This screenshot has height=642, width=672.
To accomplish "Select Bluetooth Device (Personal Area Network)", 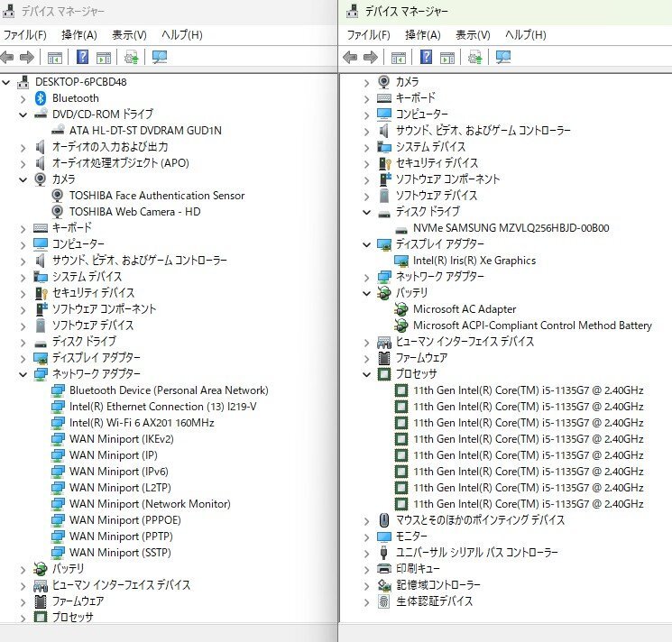I will click(x=169, y=390).
